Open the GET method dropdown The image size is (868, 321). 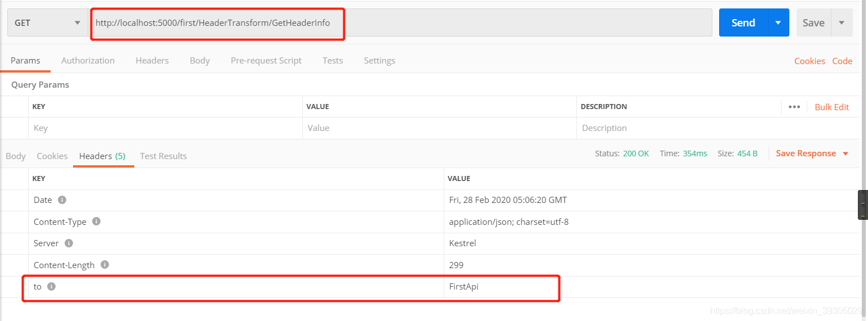[47, 23]
